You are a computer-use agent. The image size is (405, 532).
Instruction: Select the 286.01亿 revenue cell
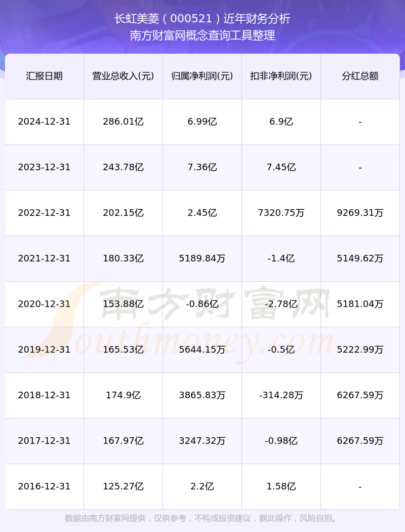124,122
